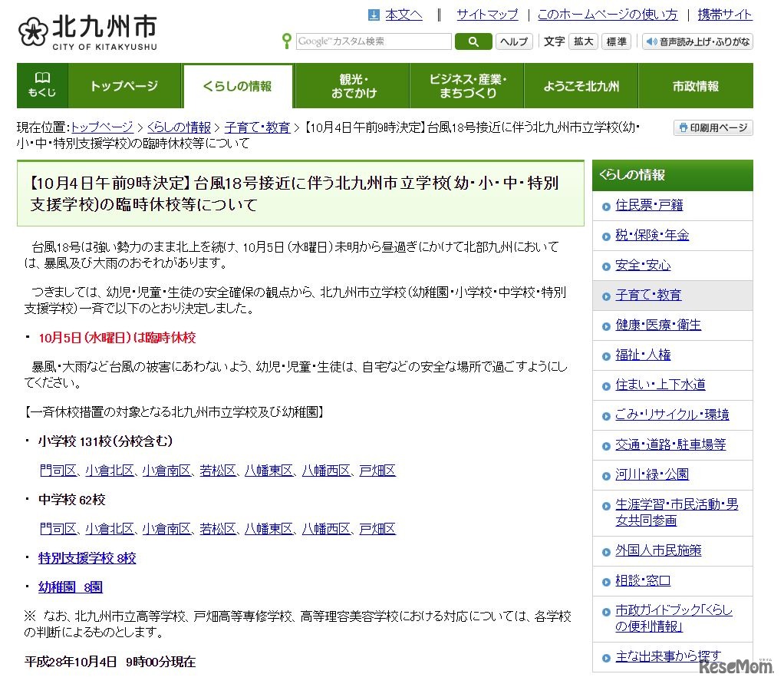The width and height of the screenshot is (784, 684).
Task: Click the Kitakyushu city flower logo
Action: 34,29
